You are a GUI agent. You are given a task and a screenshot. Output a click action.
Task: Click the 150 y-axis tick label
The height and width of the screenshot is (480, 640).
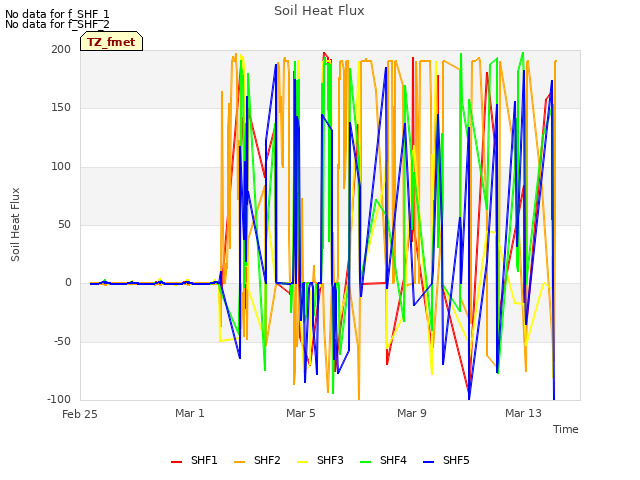tap(61, 108)
